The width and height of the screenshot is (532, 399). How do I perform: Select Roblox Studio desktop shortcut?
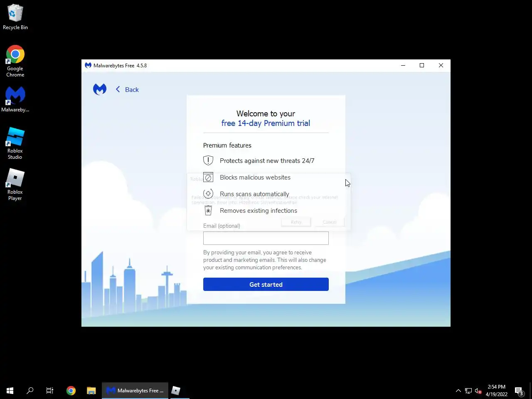click(x=15, y=143)
